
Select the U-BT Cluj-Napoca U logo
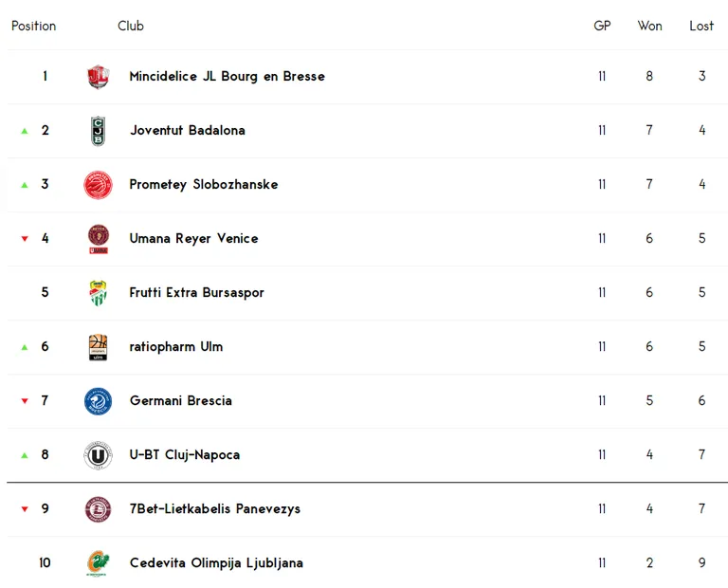click(98, 455)
